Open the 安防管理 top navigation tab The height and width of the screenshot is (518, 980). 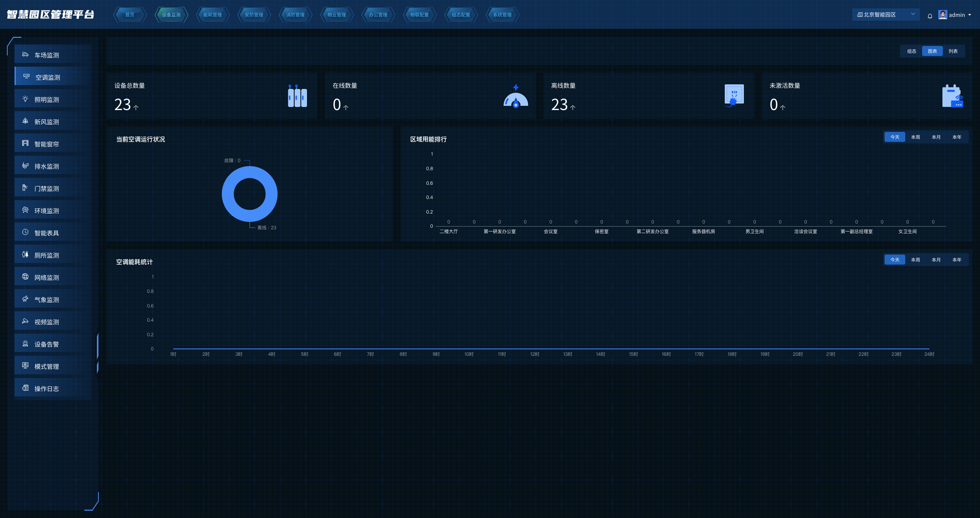coord(254,15)
